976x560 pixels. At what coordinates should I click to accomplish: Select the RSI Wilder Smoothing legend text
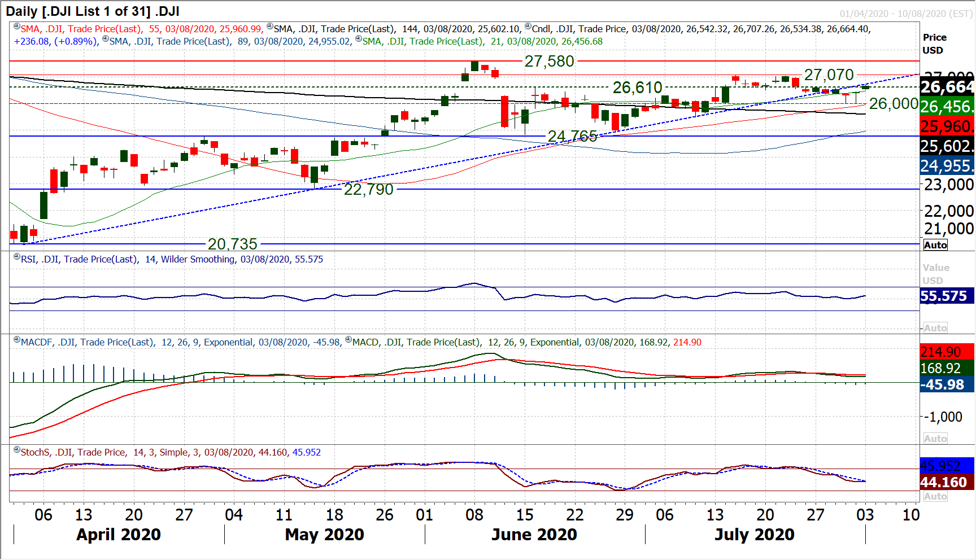tap(172, 259)
